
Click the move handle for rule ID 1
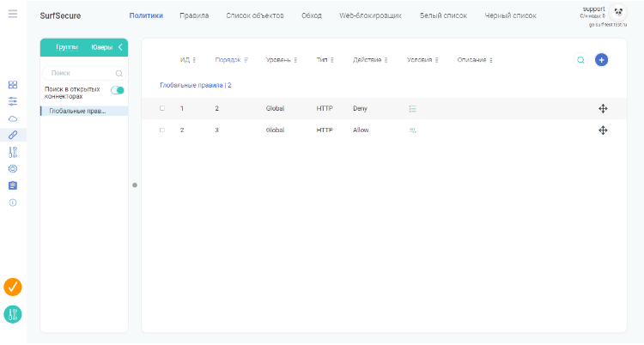tap(603, 109)
